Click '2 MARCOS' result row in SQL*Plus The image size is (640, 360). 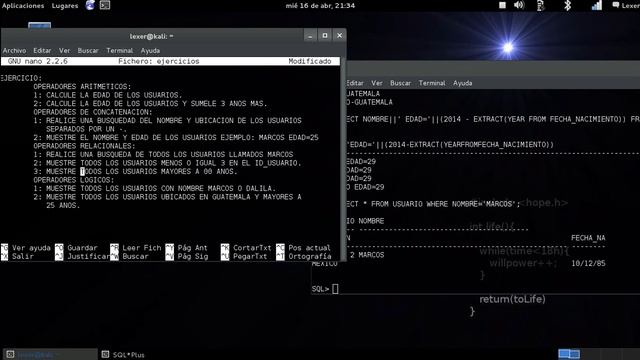367,255
